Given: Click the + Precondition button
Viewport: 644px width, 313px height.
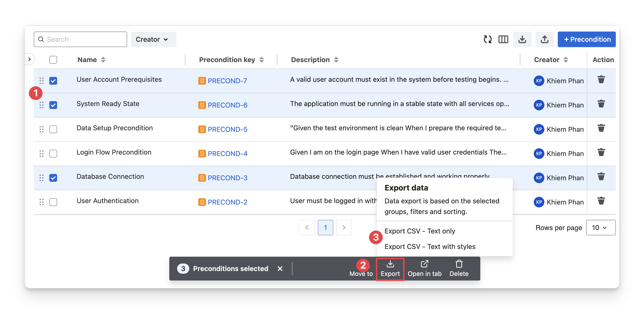Looking at the screenshot, I should coord(586,40).
